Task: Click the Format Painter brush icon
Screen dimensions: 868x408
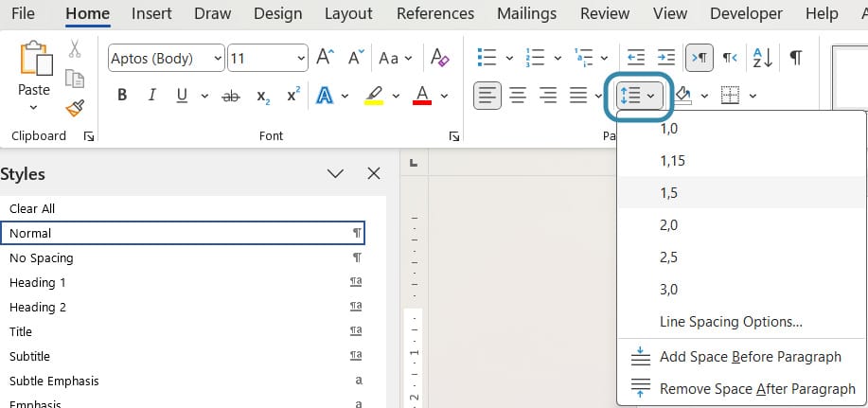Action: pos(75,109)
